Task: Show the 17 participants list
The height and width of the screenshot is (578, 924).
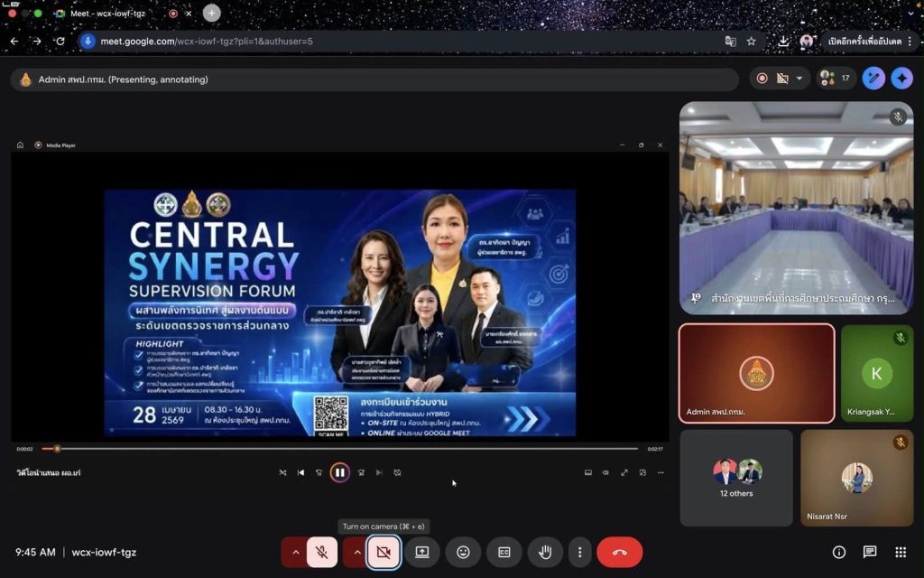Action: click(x=836, y=79)
